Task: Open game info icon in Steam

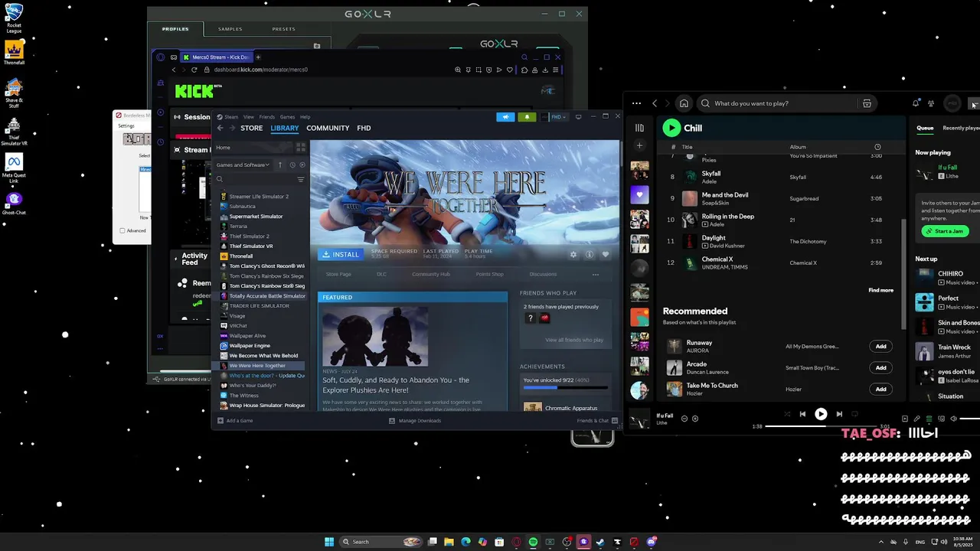Action: tap(590, 254)
